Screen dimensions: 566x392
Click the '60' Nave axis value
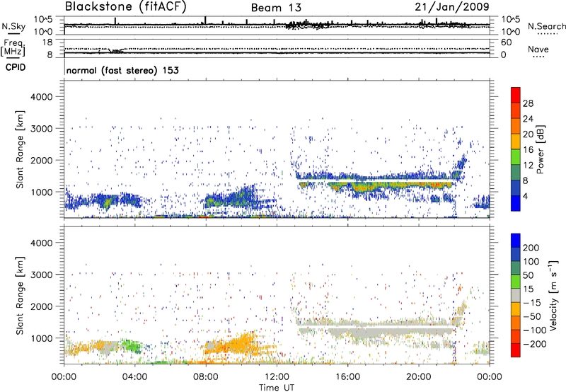(x=506, y=42)
